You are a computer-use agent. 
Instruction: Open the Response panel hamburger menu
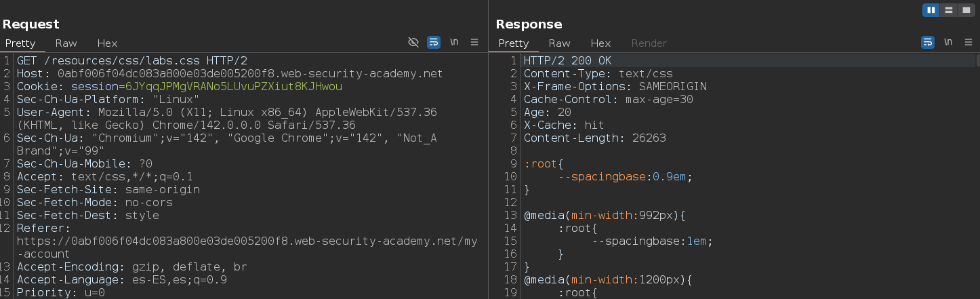point(968,42)
